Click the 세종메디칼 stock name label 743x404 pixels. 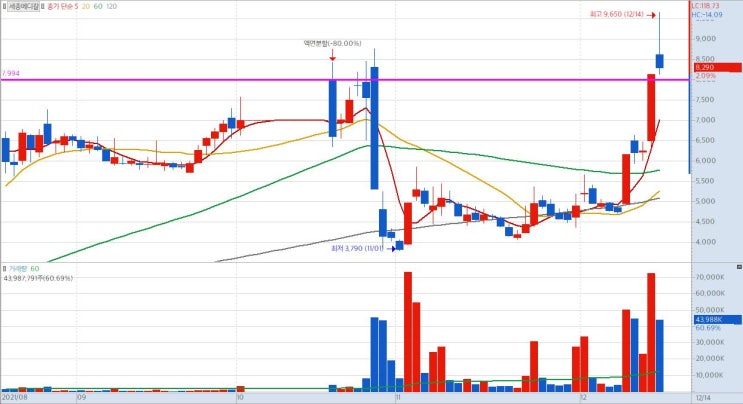[x=24, y=6]
